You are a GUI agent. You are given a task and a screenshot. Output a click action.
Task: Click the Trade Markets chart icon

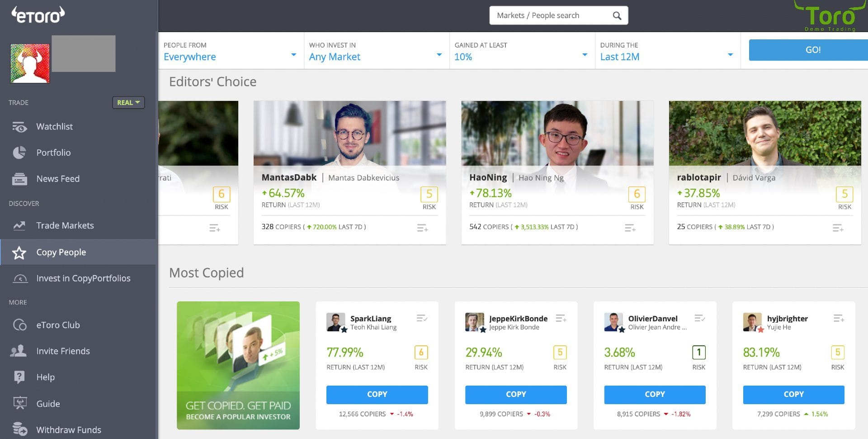[x=19, y=225]
